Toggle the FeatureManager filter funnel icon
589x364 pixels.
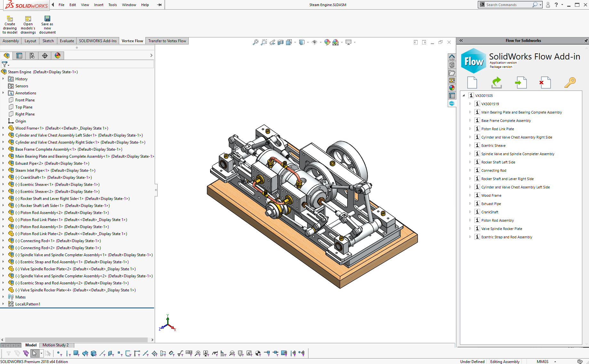(x=5, y=64)
